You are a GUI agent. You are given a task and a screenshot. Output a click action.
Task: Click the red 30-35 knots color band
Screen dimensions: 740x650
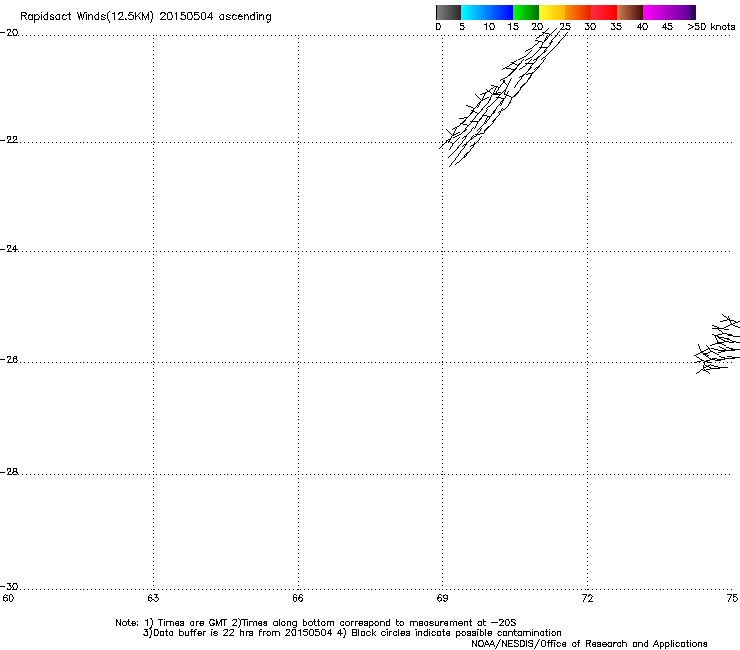[x=604, y=12]
